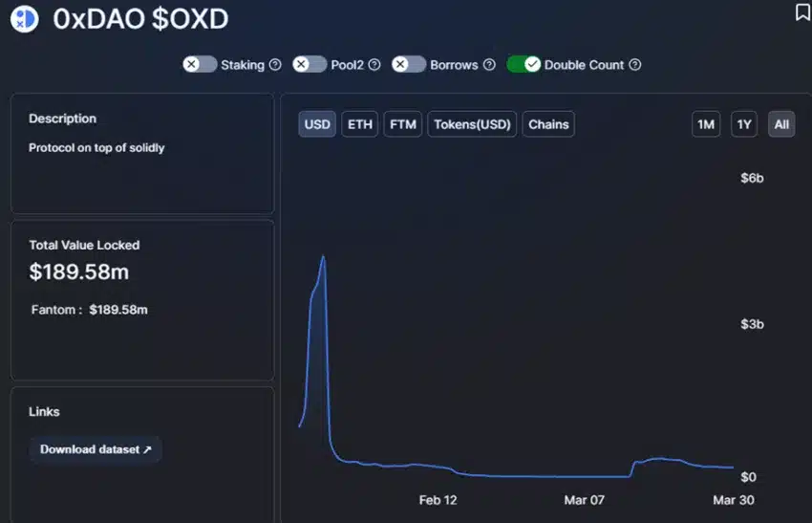Select the USD chart denomination tab
This screenshot has height=523, width=812.
[317, 124]
